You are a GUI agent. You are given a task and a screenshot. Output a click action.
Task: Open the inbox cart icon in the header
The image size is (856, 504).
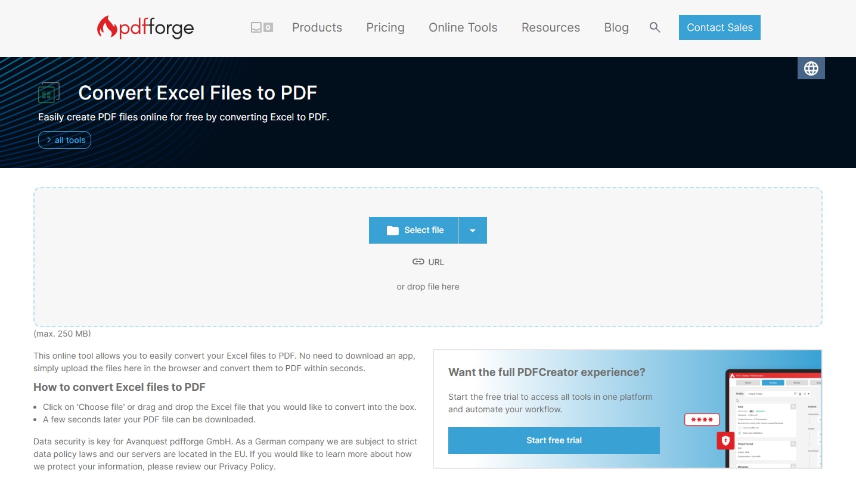pos(262,27)
